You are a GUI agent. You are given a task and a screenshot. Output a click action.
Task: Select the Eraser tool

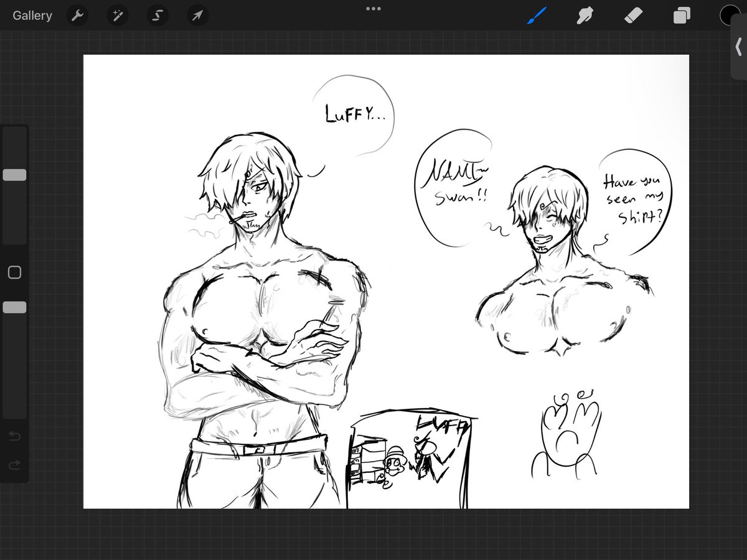tap(633, 16)
